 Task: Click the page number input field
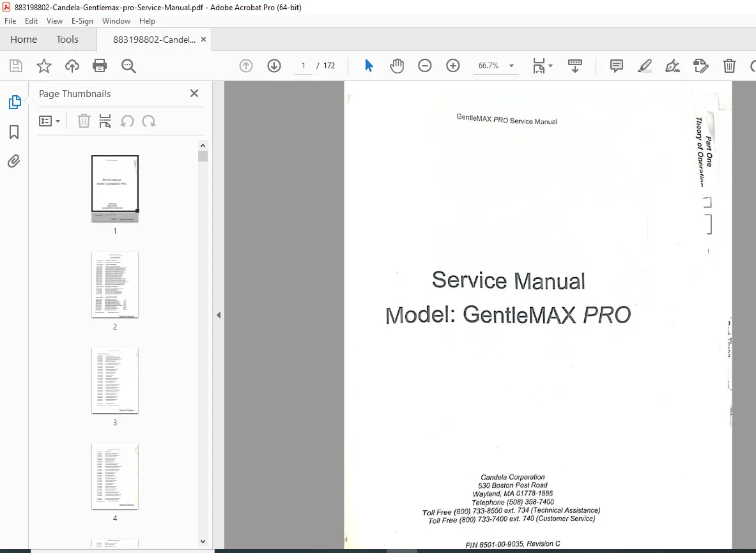pos(304,66)
